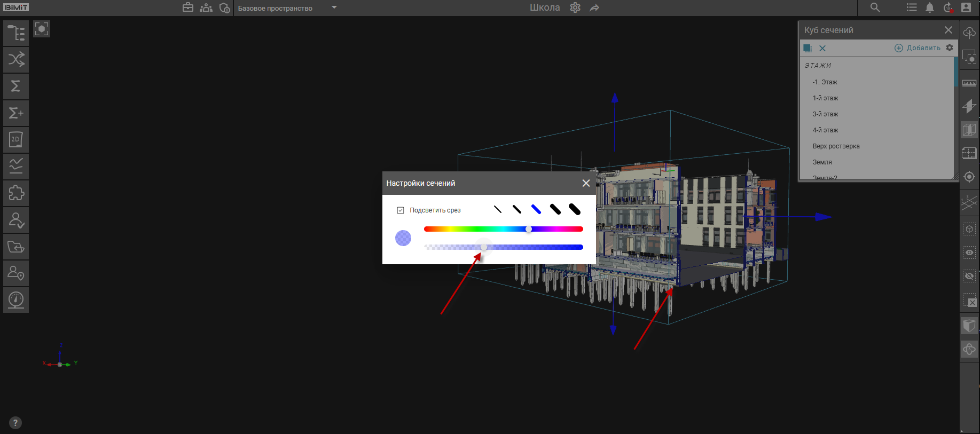Click the 'Добавить' button
The image size is (980, 434).
[918, 48]
